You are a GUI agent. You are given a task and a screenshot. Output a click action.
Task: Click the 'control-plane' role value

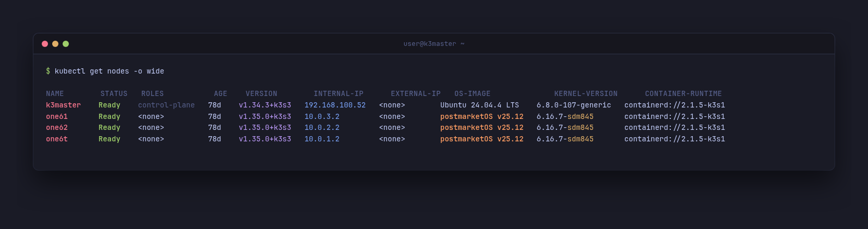[166, 105]
